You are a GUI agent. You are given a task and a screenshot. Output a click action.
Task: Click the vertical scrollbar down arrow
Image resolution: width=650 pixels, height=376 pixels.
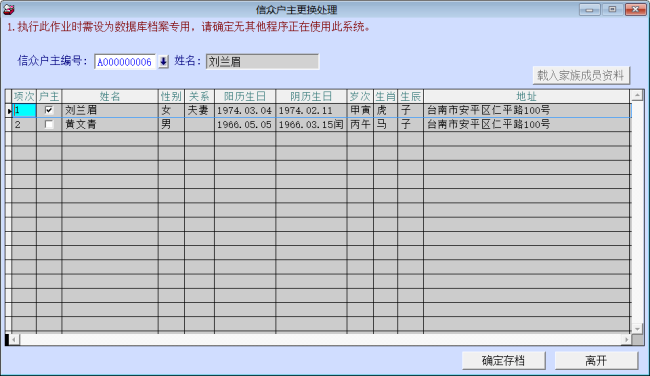pyautogui.click(x=637, y=329)
